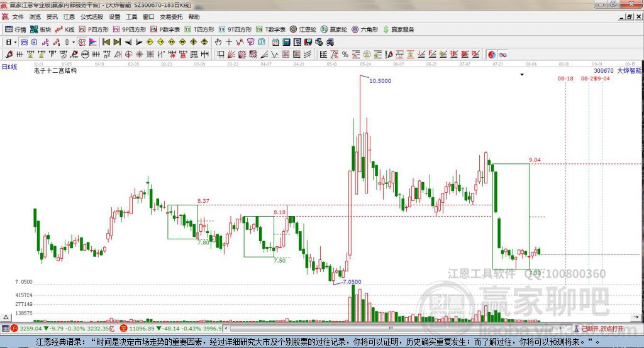Click the 8.37 resistance label
The width and height of the screenshot is (644, 348).
pyautogui.click(x=203, y=200)
